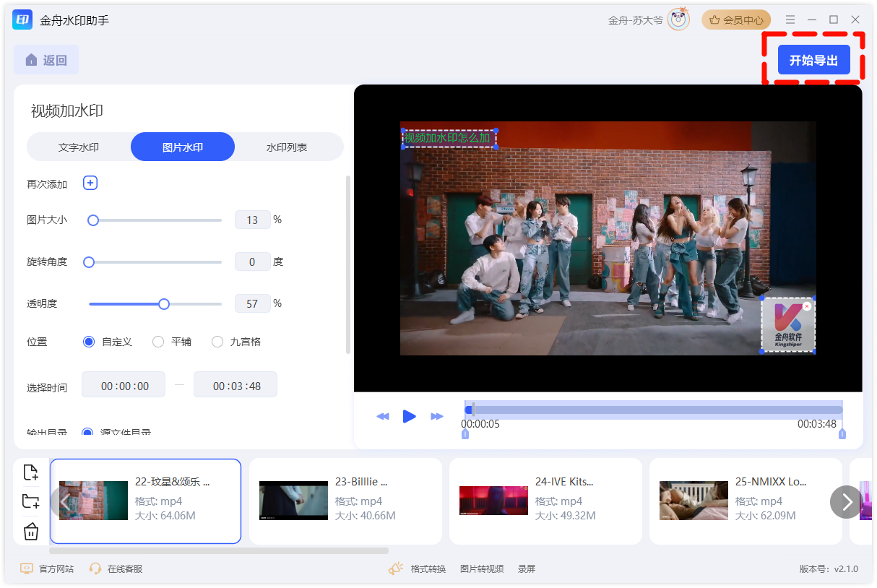877x588 pixels.
Task: Click the 金舟水印助手 app logo
Action: (x=22, y=20)
